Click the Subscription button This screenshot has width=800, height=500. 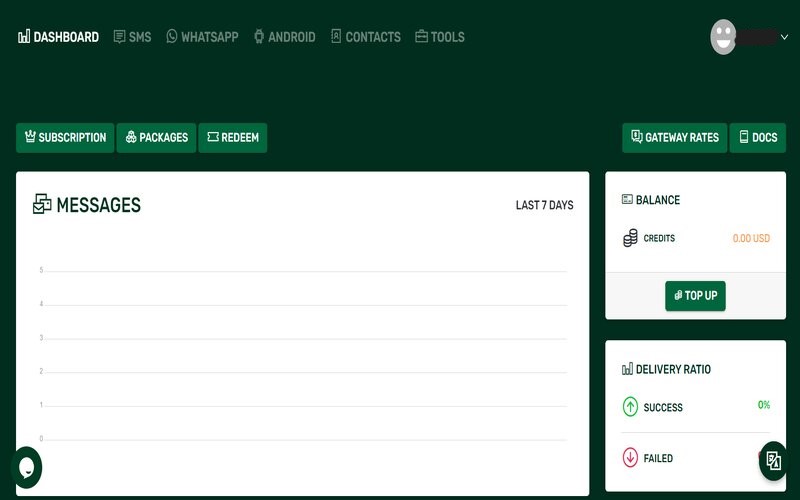click(65, 138)
